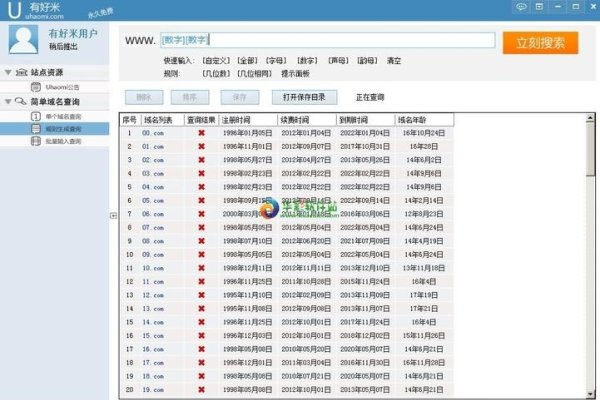The image size is (600, 400).
Task: Insert the [字母] quick input
Action: [x=276, y=60]
